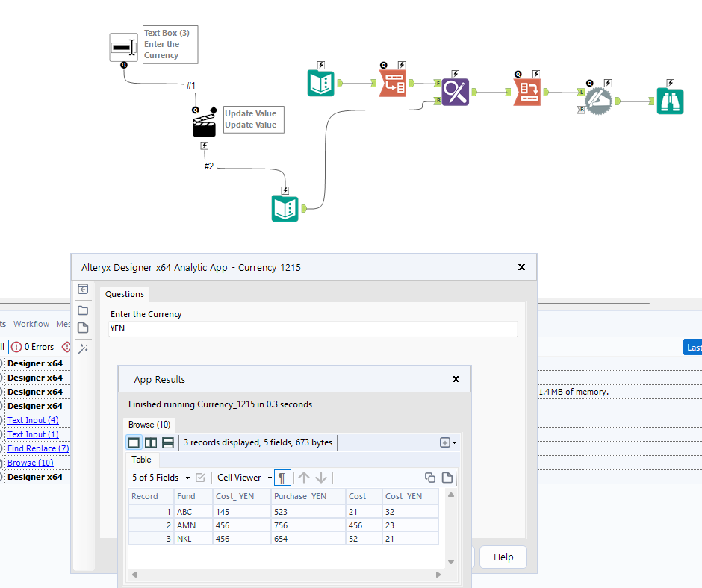Click the horizontal scrollbar left arrow
The width and height of the screenshot is (702, 588).
coord(134,574)
